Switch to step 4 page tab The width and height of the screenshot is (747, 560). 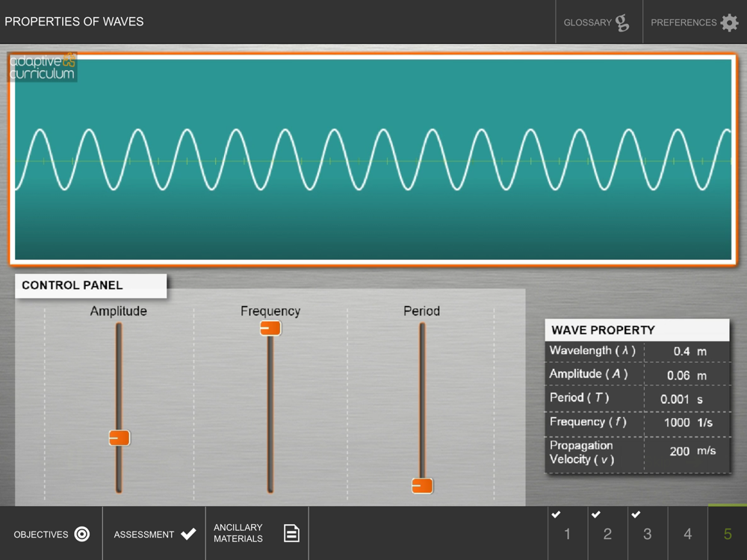[x=687, y=534]
